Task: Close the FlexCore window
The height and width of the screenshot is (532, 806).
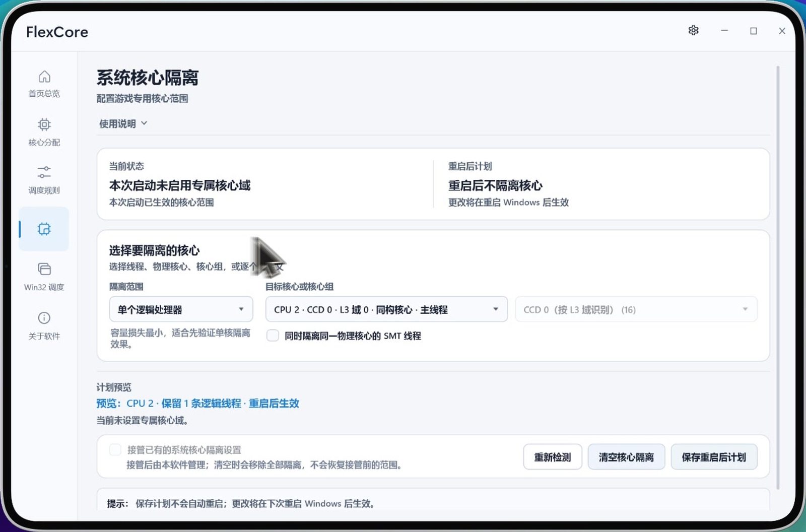Action: 782,31
